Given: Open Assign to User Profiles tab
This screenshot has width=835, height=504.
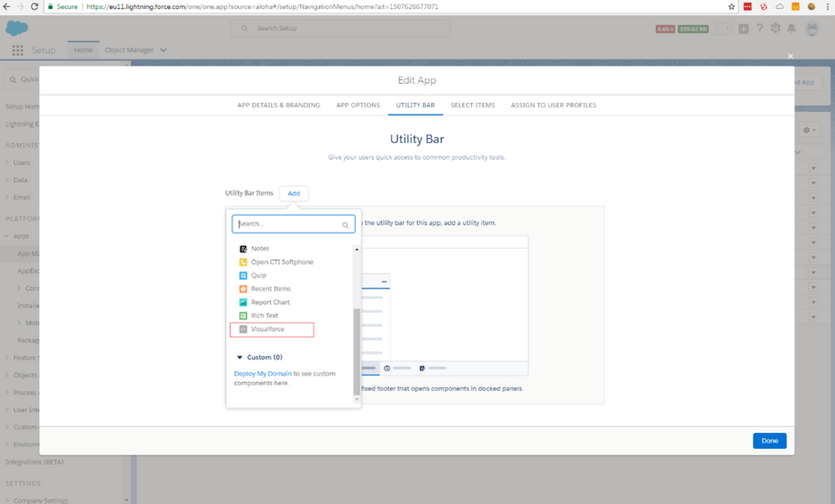Looking at the screenshot, I should 553,105.
